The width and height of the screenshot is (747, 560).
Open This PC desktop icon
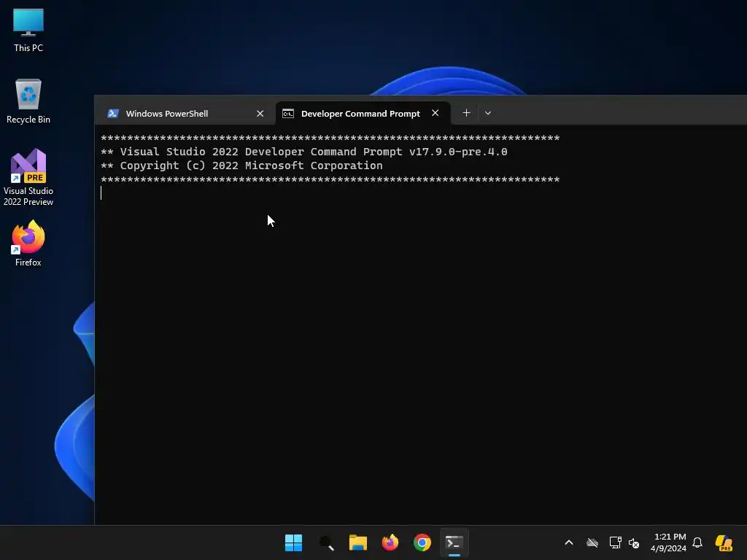coord(28,30)
